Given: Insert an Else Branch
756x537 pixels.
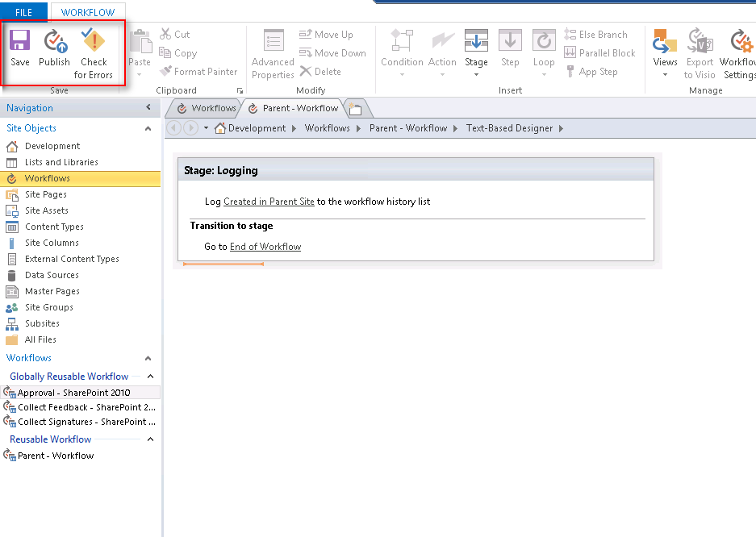Looking at the screenshot, I should pyautogui.click(x=599, y=34).
